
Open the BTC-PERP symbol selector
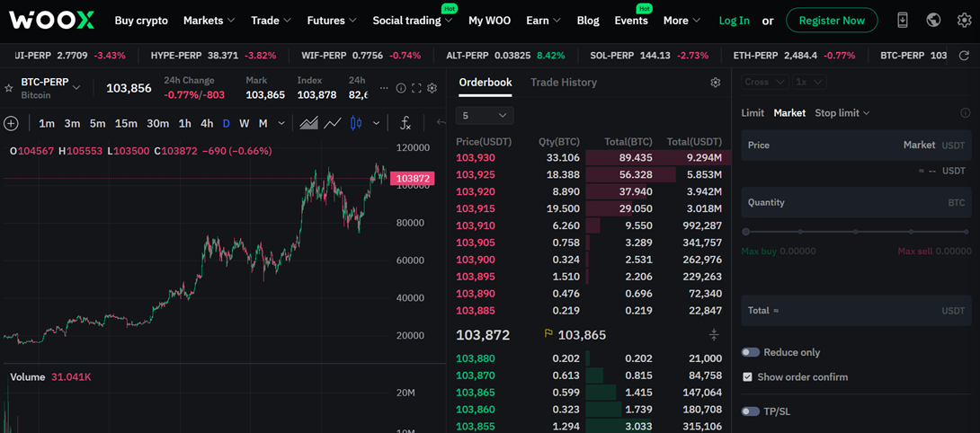click(50, 88)
